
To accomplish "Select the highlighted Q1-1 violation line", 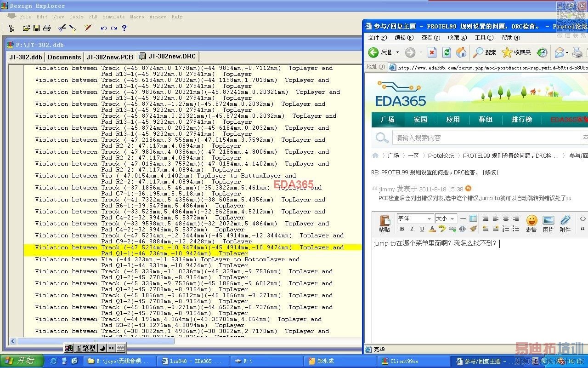I will click(192, 250).
